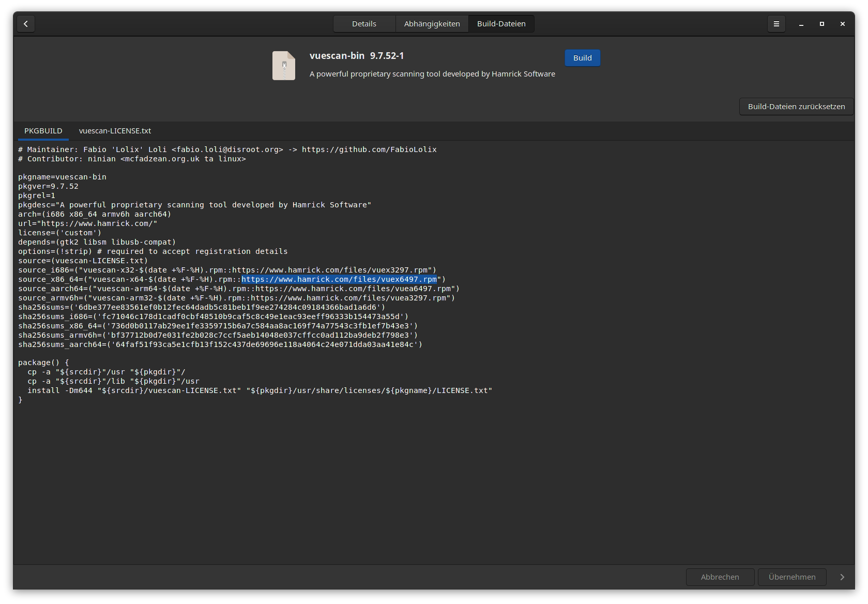Viewport: 868px width, 604px height.
Task: Click the vuescan-bin 9.7.52-1 title
Action: tap(357, 56)
